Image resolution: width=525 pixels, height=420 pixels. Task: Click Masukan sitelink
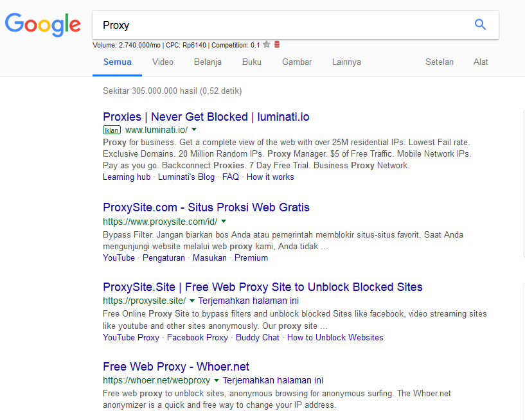(209, 258)
